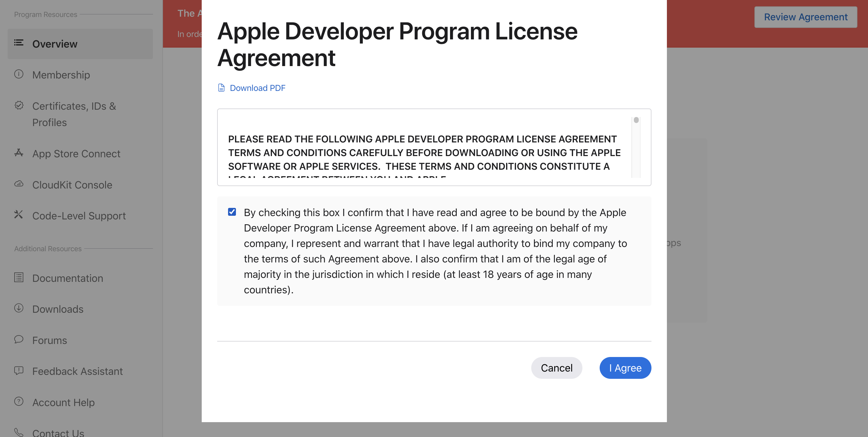Cancel the license agreement dialog
The height and width of the screenshot is (437, 868).
[556, 368]
